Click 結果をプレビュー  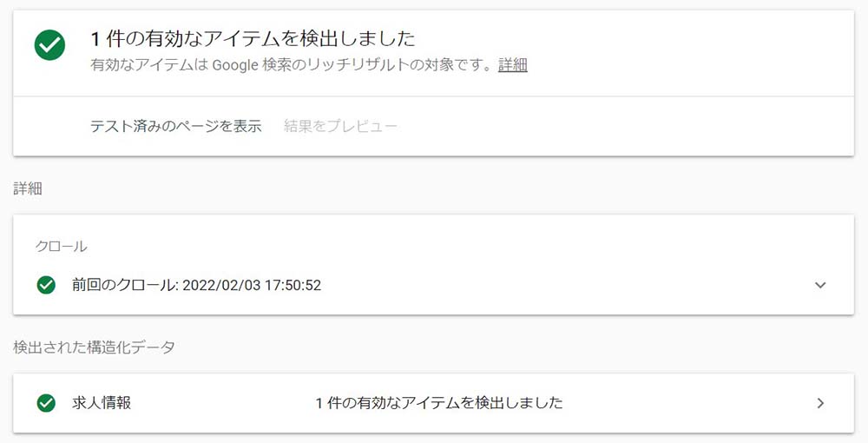[x=340, y=126]
